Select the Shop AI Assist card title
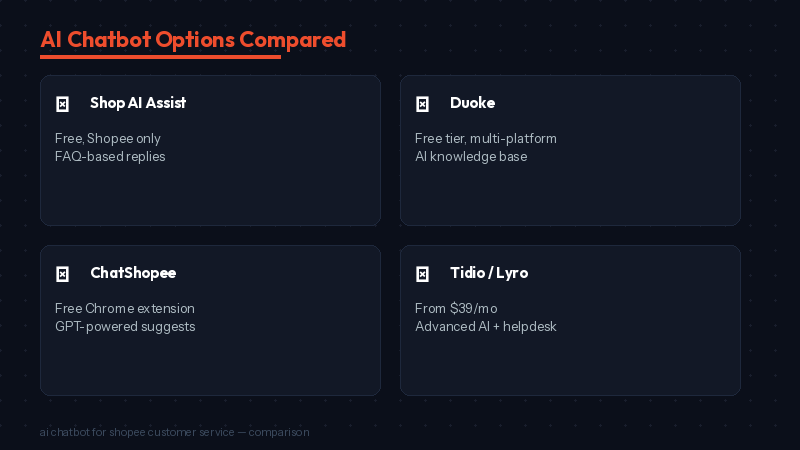This screenshot has height=450, width=800. 138,103
